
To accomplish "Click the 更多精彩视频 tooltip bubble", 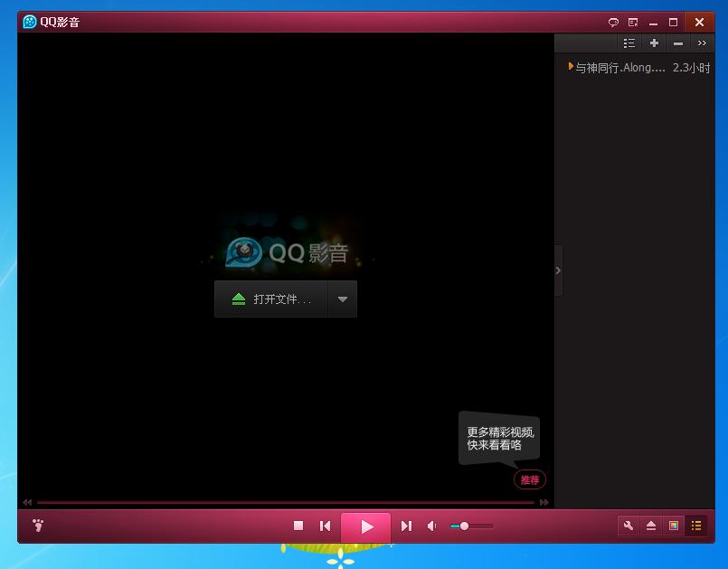I will coord(499,439).
